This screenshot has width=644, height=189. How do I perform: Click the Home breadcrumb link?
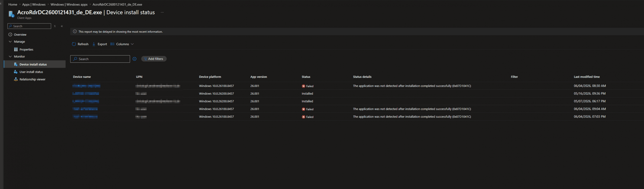coord(13,5)
